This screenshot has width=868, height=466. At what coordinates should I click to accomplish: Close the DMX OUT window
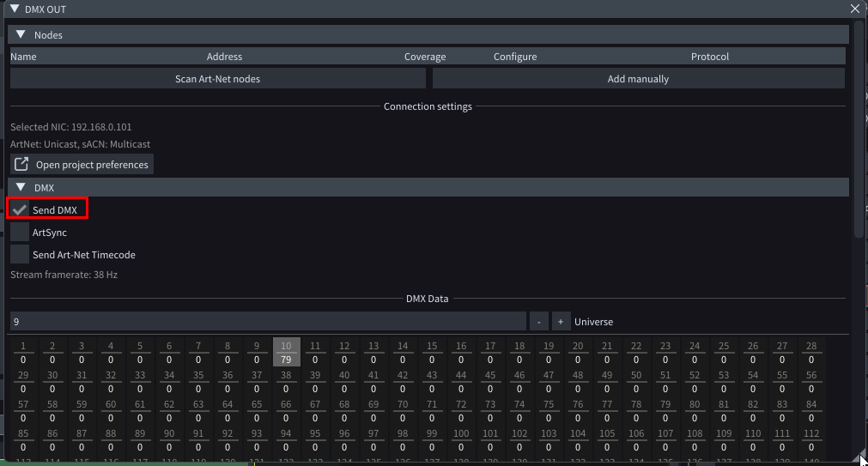point(854,9)
